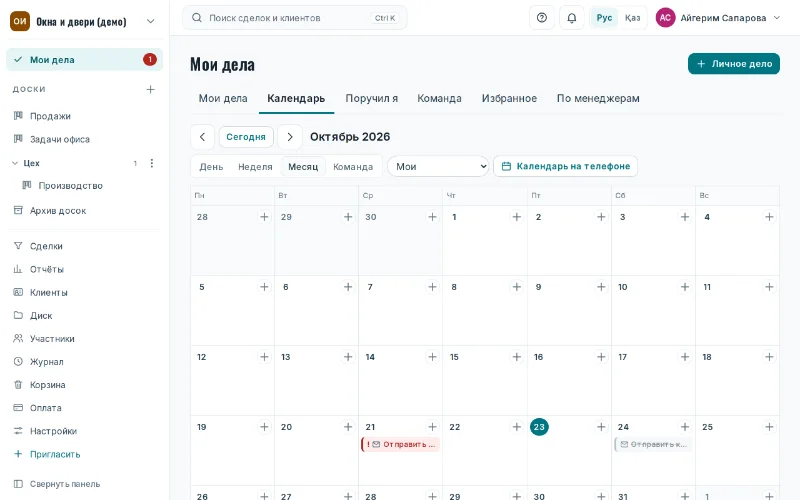Click Пригласить link in sidebar
This screenshot has width=800, height=500.
tap(55, 454)
